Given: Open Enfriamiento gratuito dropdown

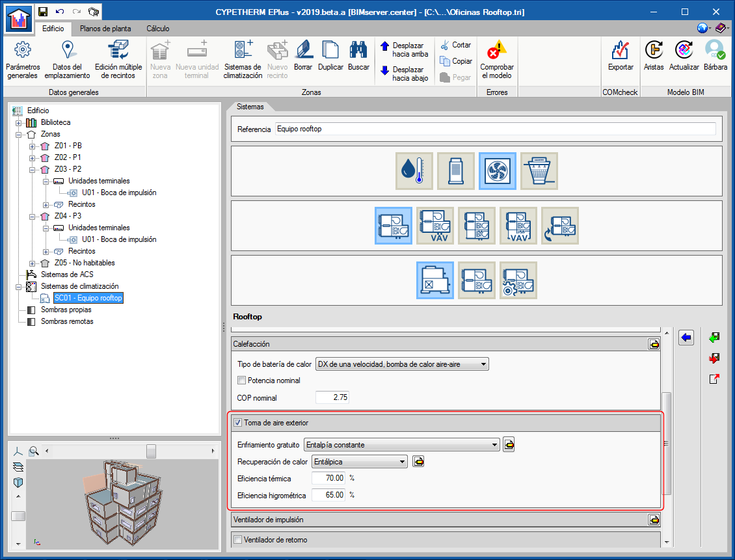Looking at the screenshot, I should click(x=402, y=445).
